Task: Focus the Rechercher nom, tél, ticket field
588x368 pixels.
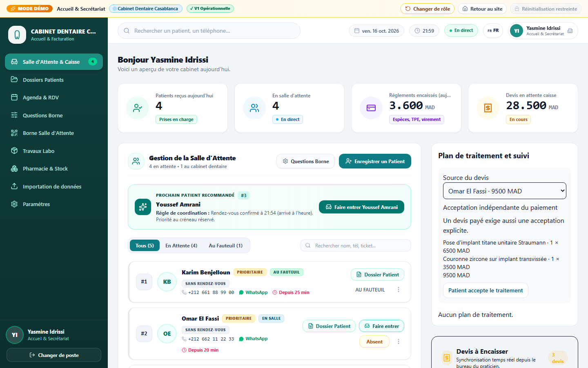Action: [356, 245]
